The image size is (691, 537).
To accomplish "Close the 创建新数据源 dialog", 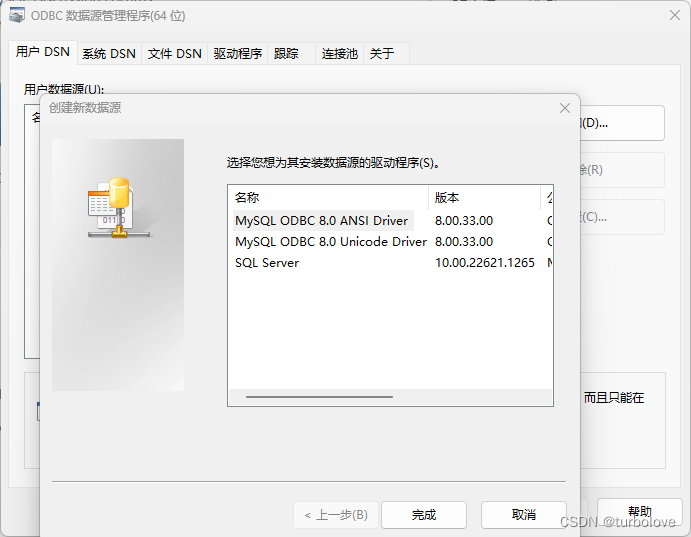I will [x=565, y=108].
